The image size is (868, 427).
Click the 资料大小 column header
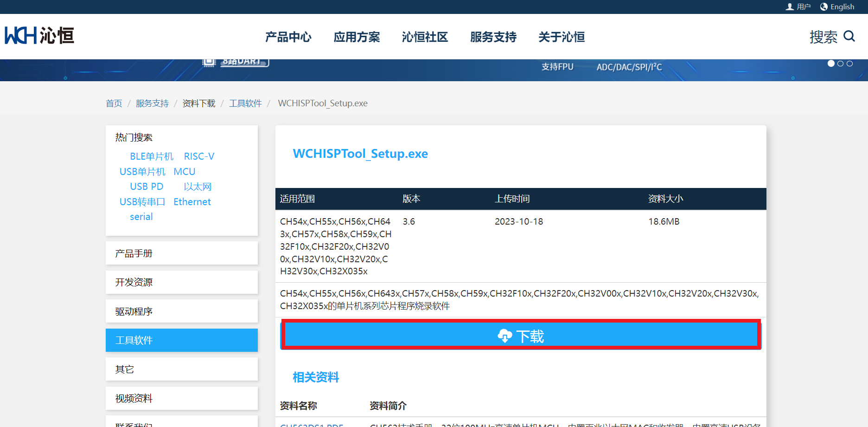point(665,199)
